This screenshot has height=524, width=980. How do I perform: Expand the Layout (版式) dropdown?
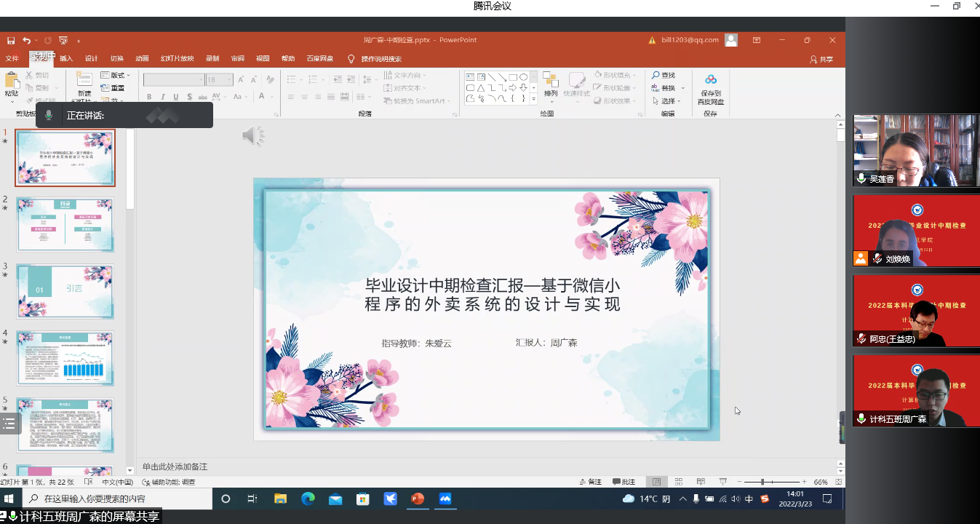tap(116, 75)
